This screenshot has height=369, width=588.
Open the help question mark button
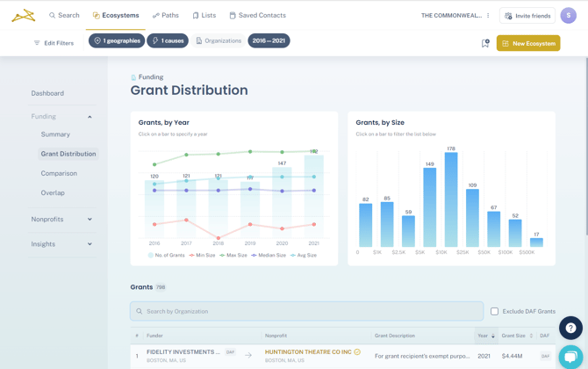(570, 328)
